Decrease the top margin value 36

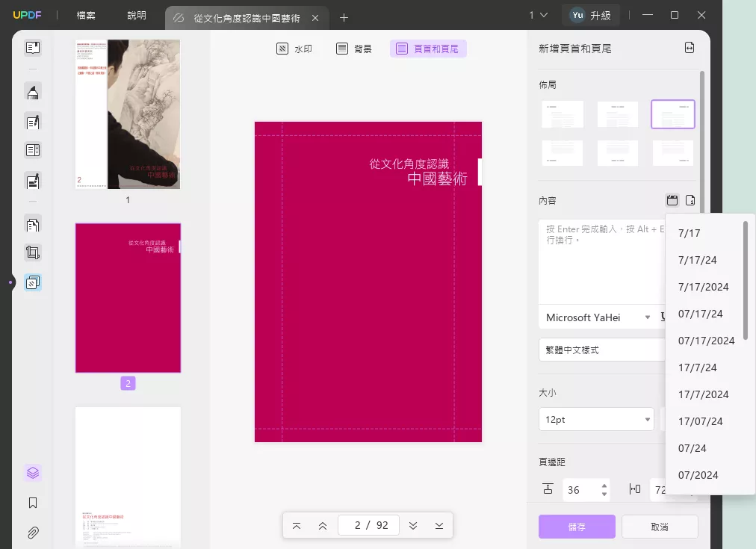(604, 494)
